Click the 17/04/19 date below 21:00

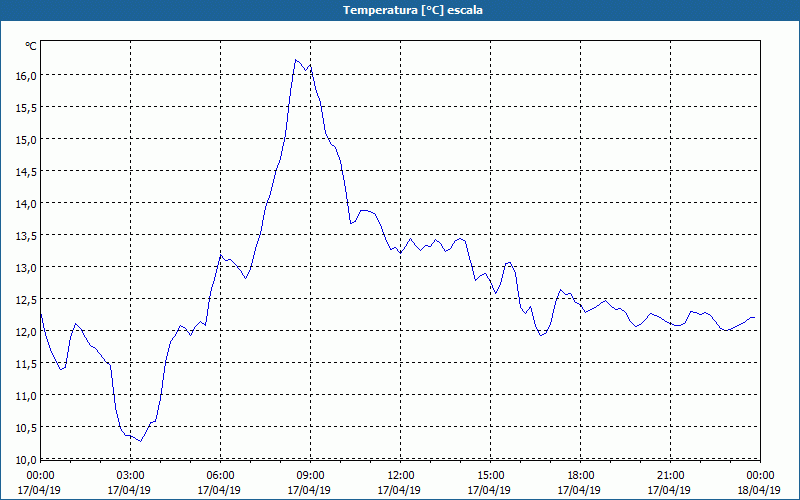coord(669,490)
